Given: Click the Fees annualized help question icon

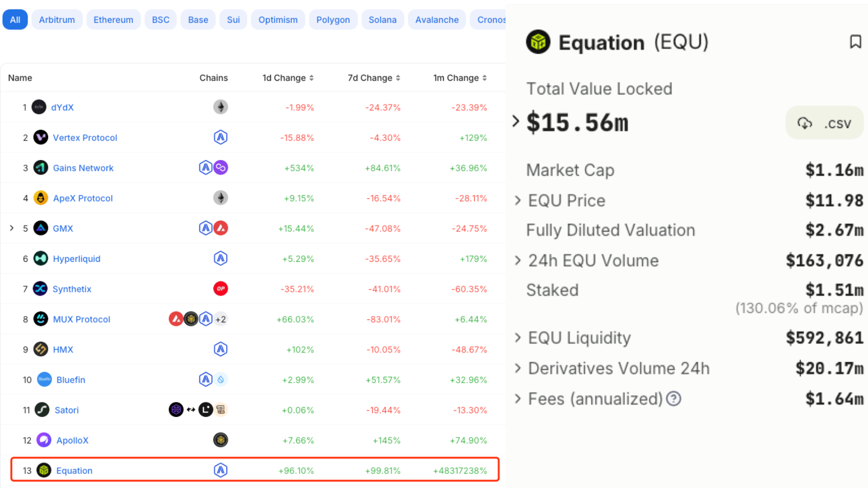Looking at the screenshot, I should [x=673, y=399].
